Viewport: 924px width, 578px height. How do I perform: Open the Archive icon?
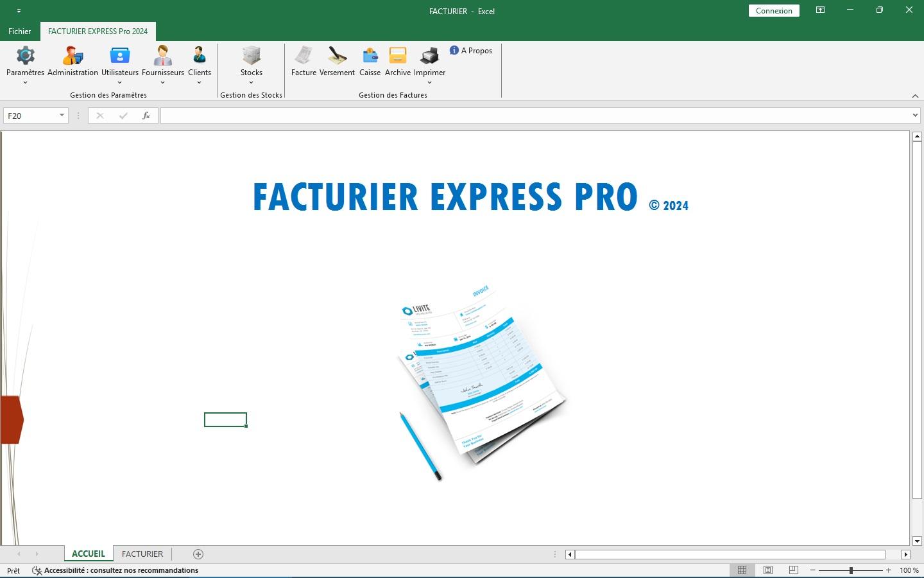(x=398, y=56)
